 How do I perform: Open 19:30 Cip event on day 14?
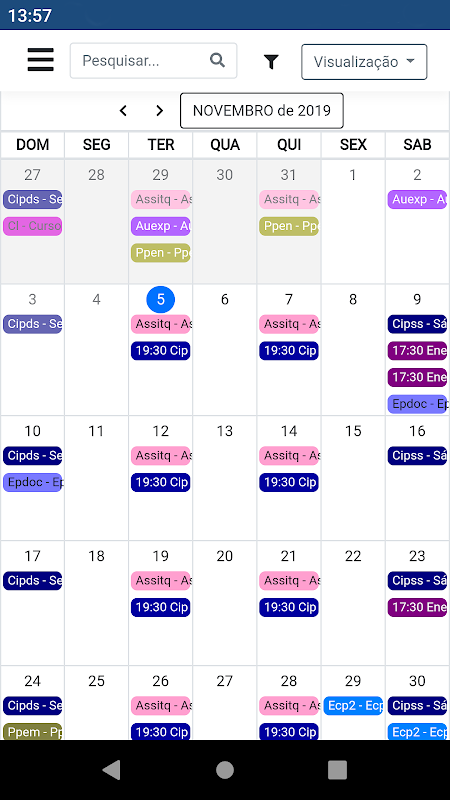point(289,482)
